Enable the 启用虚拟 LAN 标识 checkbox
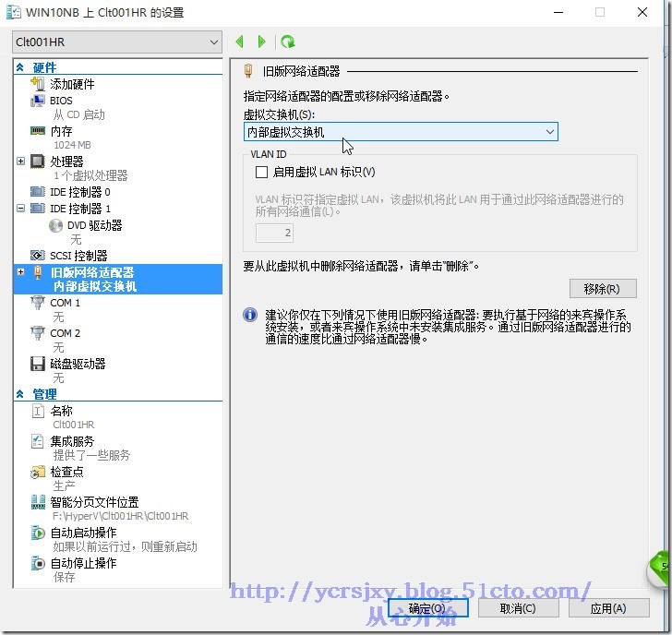The width and height of the screenshot is (672, 635). (261, 173)
